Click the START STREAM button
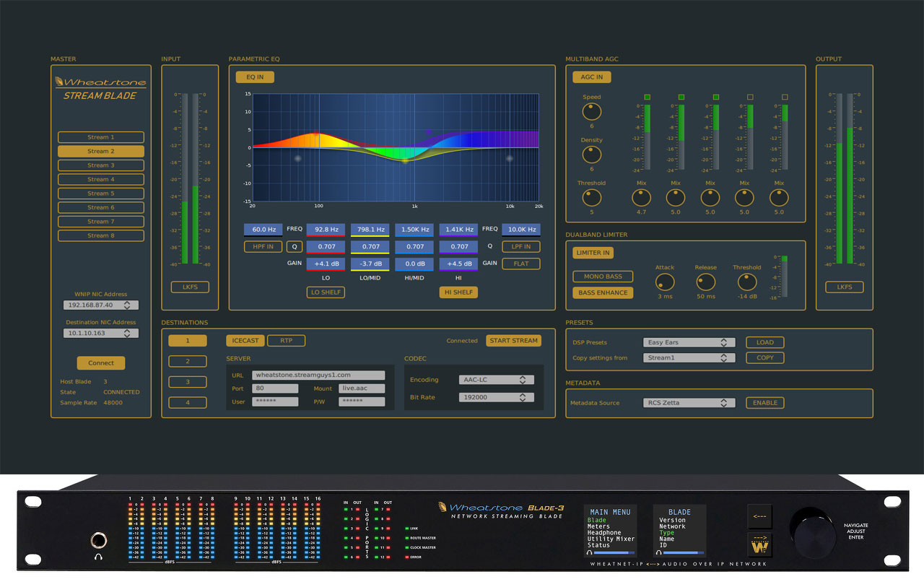 pos(514,341)
